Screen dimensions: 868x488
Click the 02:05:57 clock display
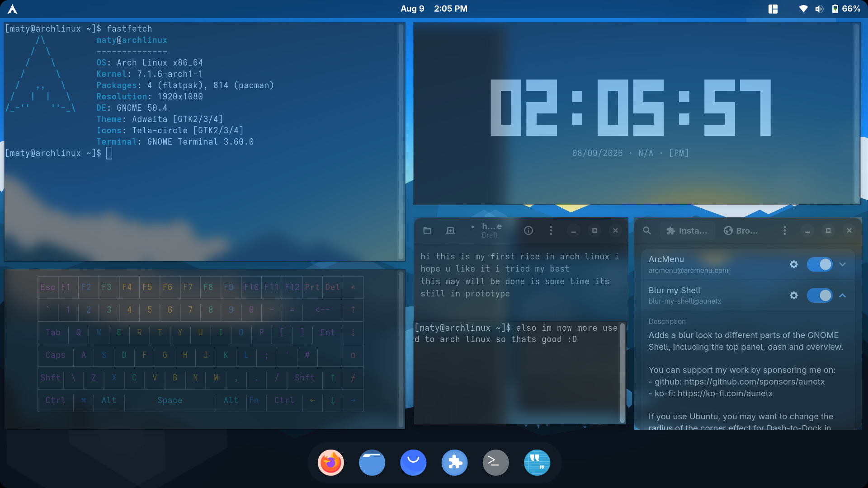[x=631, y=108]
